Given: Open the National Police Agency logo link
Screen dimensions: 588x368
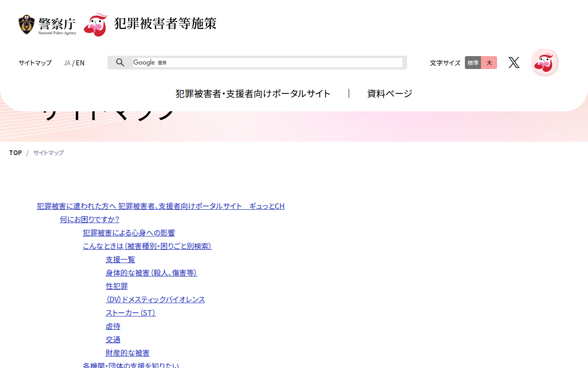Looking at the screenshot, I should (x=47, y=25).
